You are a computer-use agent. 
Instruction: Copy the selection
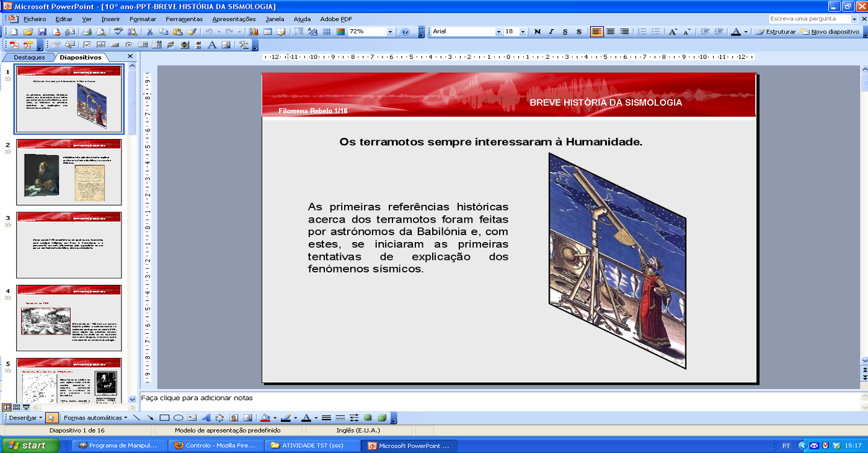pos(164,32)
